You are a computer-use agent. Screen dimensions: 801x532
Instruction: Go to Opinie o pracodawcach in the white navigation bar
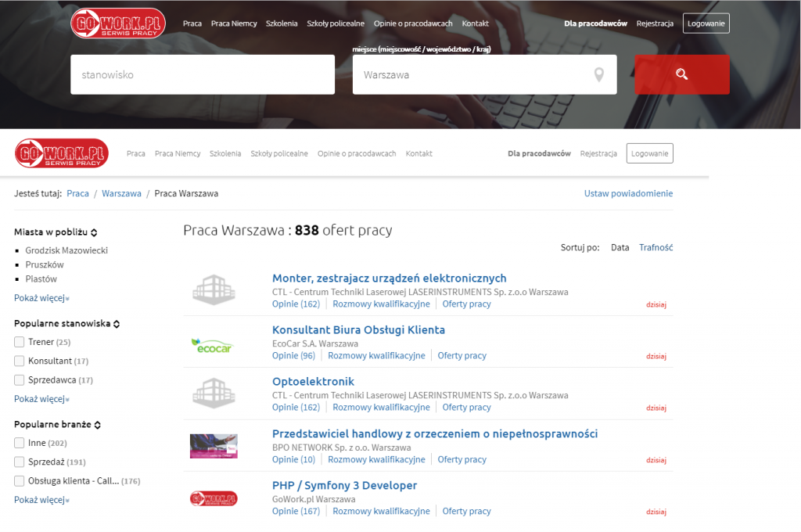click(x=357, y=154)
